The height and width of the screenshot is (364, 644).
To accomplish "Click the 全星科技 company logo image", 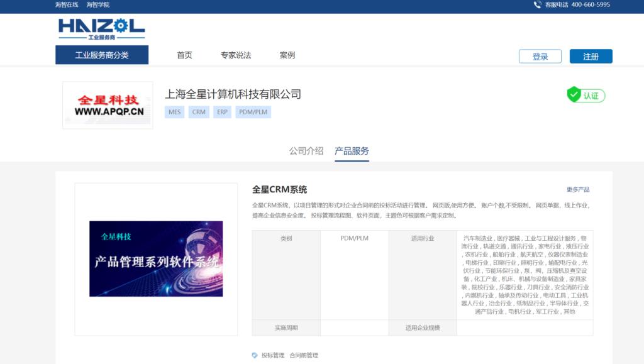I will point(108,106).
